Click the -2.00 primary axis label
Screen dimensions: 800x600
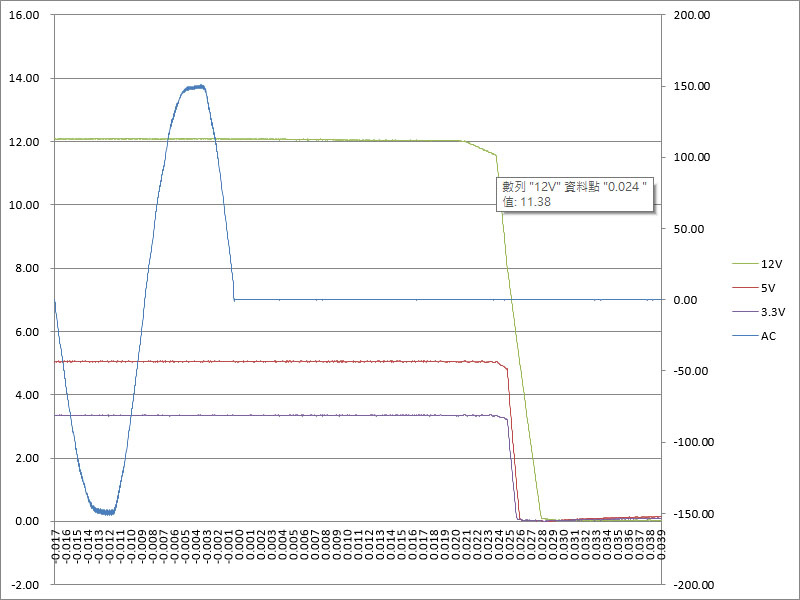[x=26, y=585]
